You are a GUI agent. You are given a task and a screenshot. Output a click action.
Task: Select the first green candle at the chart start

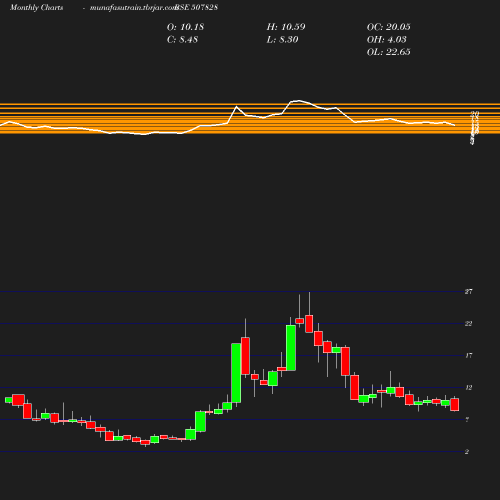click(9, 400)
